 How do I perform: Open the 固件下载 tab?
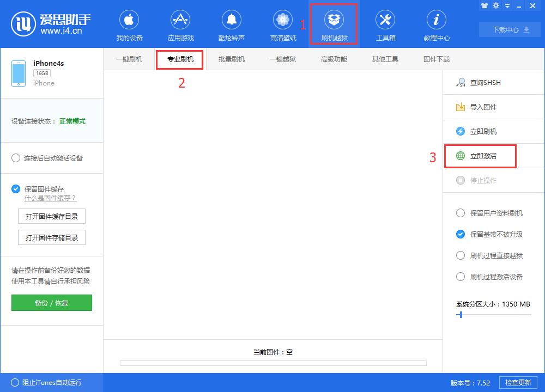coord(434,59)
